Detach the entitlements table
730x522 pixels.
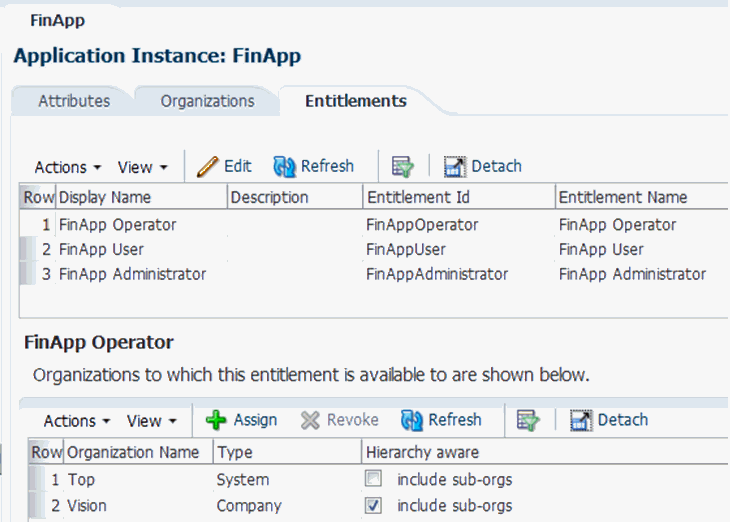click(483, 166)
